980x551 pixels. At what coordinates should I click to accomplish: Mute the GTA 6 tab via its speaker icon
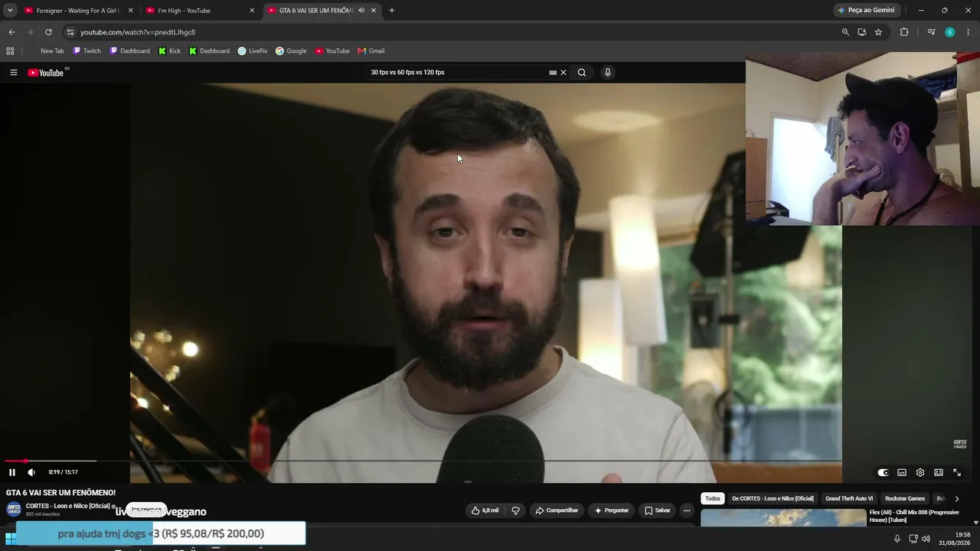(361, 11)
